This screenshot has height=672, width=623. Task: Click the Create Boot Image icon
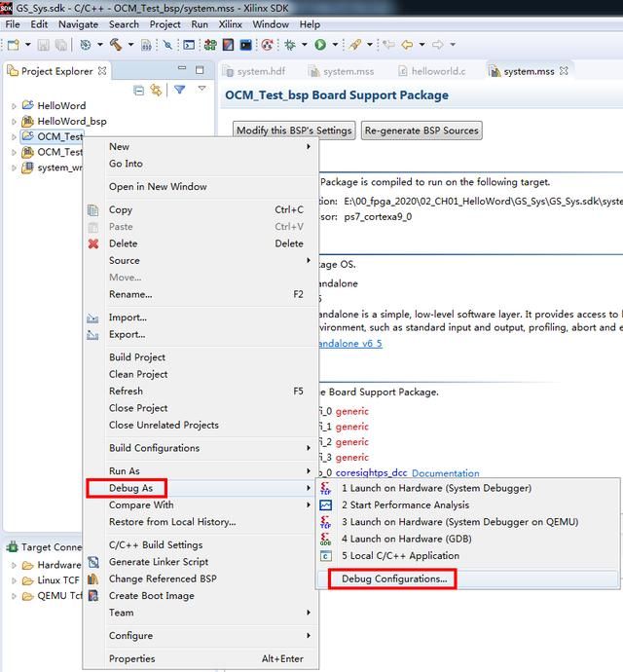pyautogui.click(x=93, y=596)
